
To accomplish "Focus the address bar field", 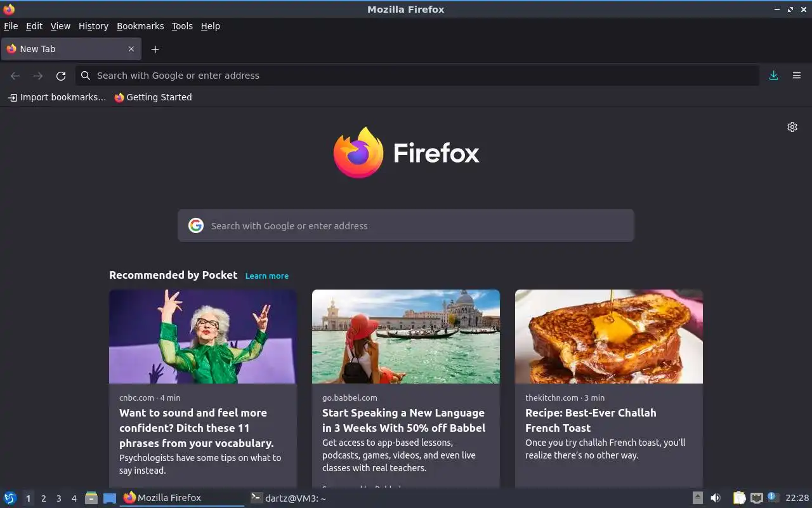I will click(x=417, y=76).
